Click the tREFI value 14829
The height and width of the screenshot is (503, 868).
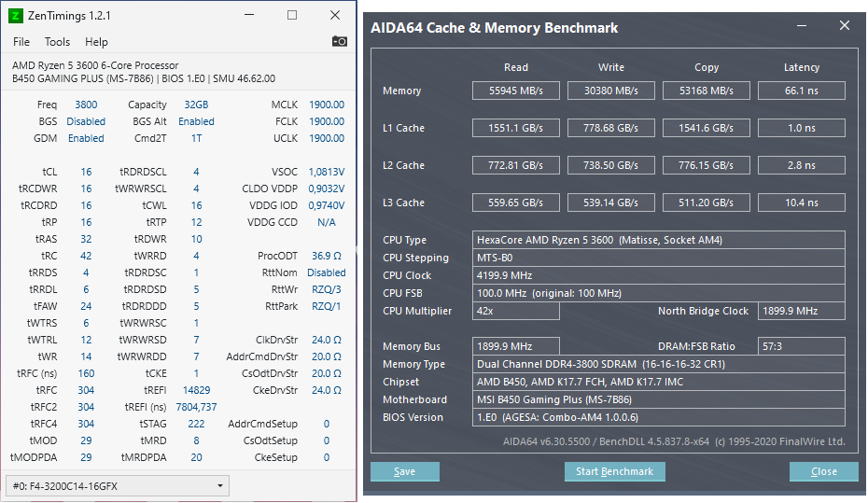[x=197, y=390]
